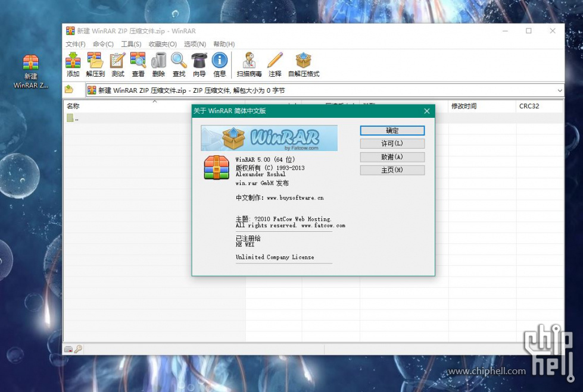This screenshot has width=583, height=392.
Task: Open the View (查看) toolbar tool
Action: pyautogui.click(x=138, y=65)
